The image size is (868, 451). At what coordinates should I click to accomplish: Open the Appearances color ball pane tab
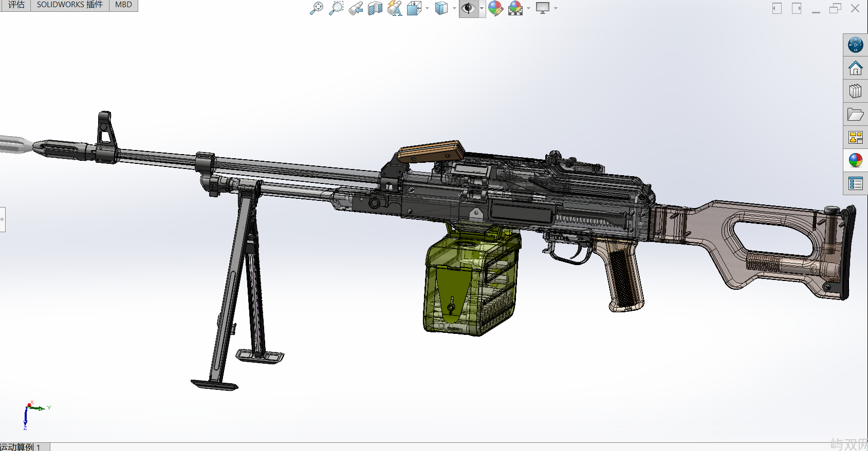(x=856, y=161)
